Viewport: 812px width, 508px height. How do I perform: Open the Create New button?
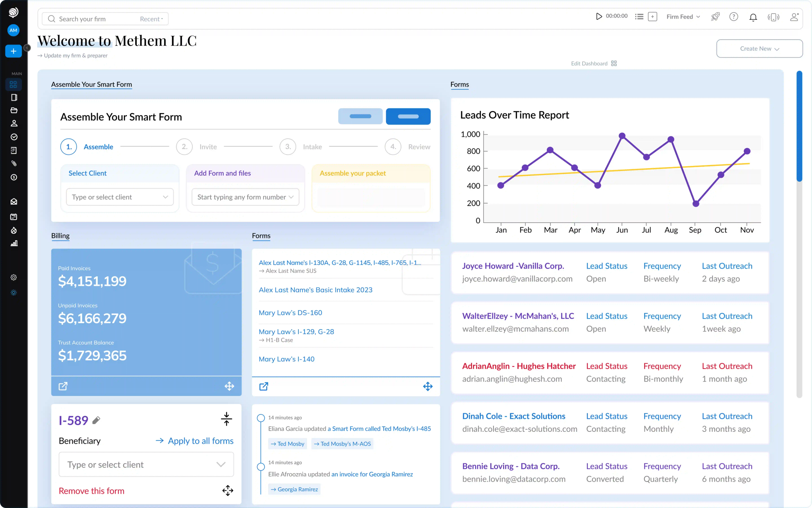(759, 48)
